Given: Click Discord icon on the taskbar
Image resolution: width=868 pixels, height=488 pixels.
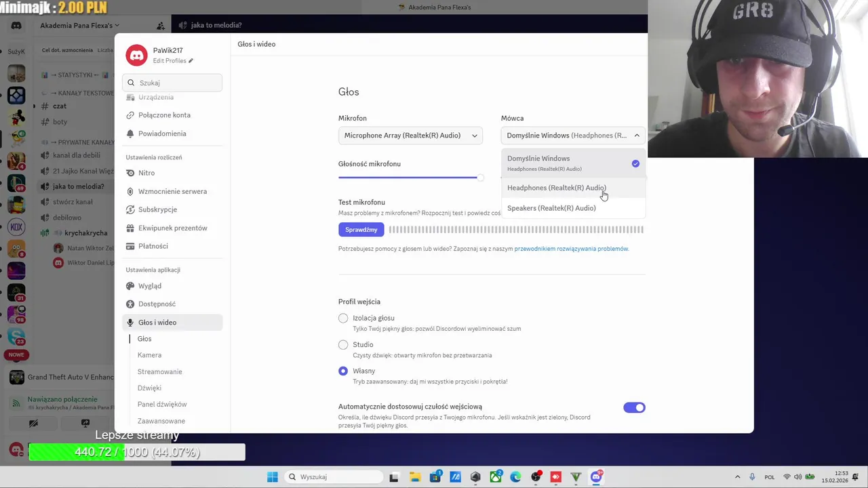Looking at the screenshot, I should pyautogui.click(x=596, y=477).
